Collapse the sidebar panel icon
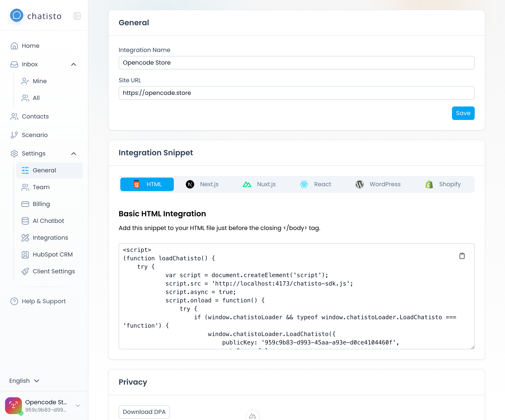Viewport: 505px width, 420px height. coord(77,16)
